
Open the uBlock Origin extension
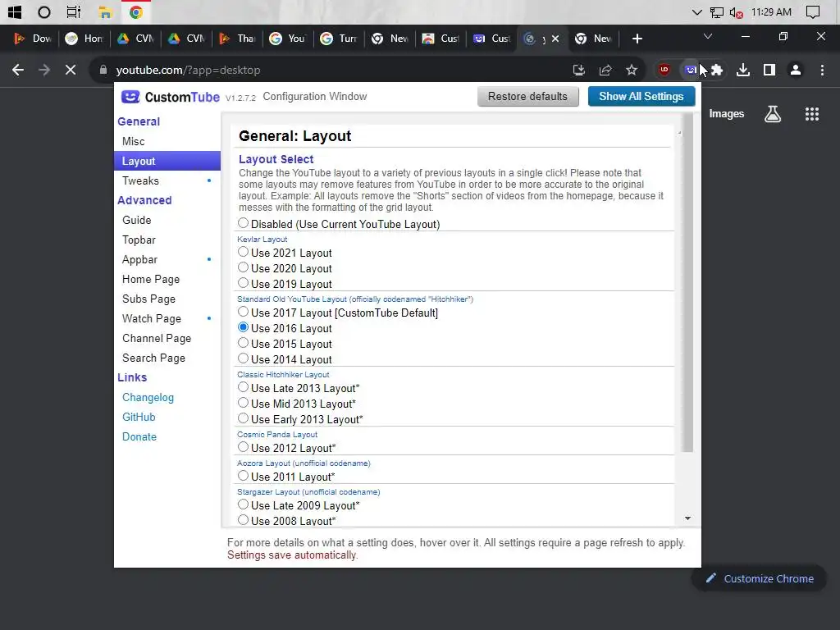coord(664,70)
